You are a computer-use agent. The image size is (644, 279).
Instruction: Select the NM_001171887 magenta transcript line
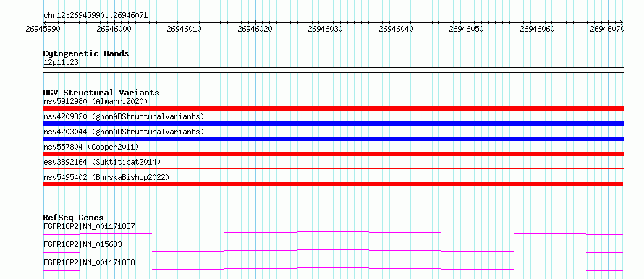coord(333,233)
